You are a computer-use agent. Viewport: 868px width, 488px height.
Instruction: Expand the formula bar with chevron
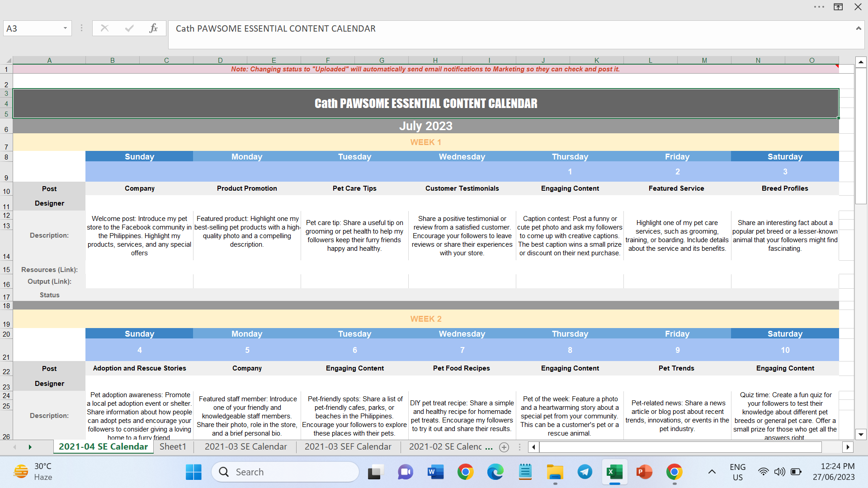(x=858, y=28)
